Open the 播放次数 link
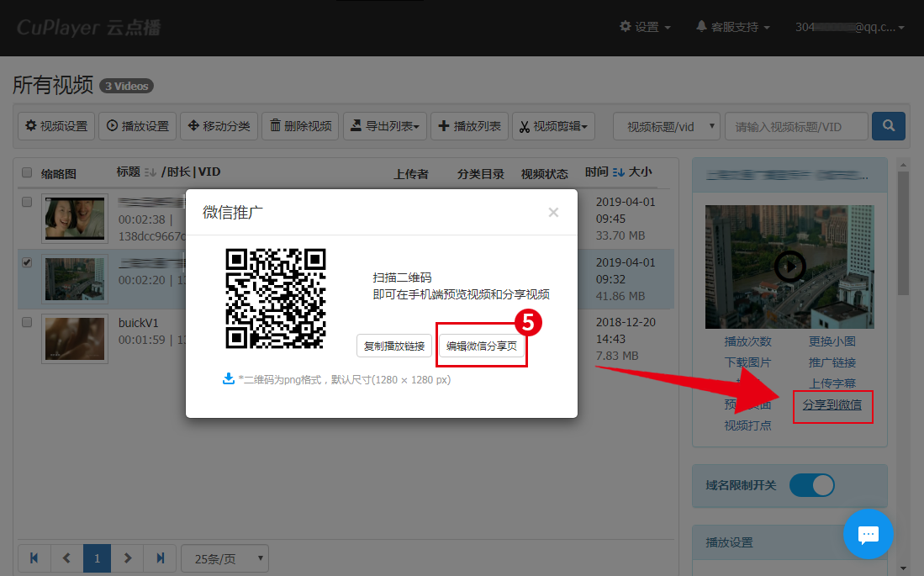Image resolution: width=924 pixels, height=576 pixels. 747,341
